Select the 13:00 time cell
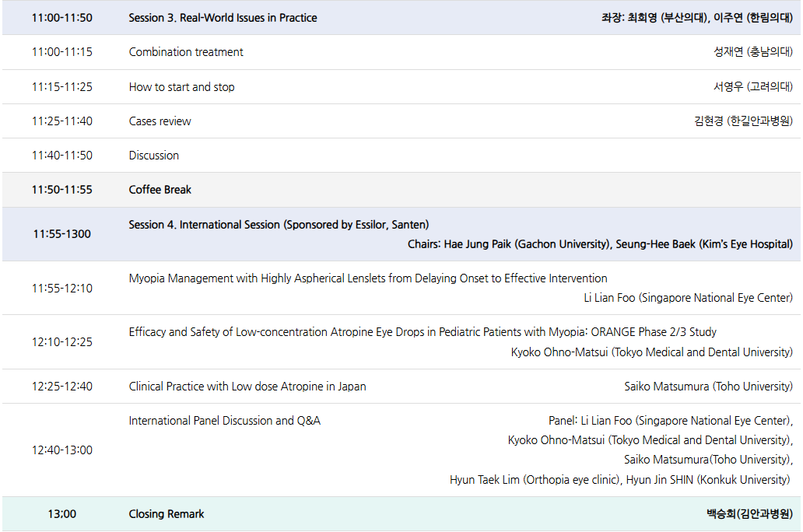The width and height of the screenshot is (803, 532). pyautogui.click(x=62, y=514)
